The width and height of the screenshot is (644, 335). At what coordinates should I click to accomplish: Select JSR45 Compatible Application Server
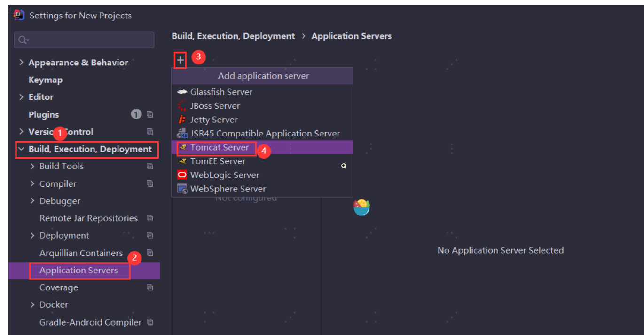tap(262, 134)
